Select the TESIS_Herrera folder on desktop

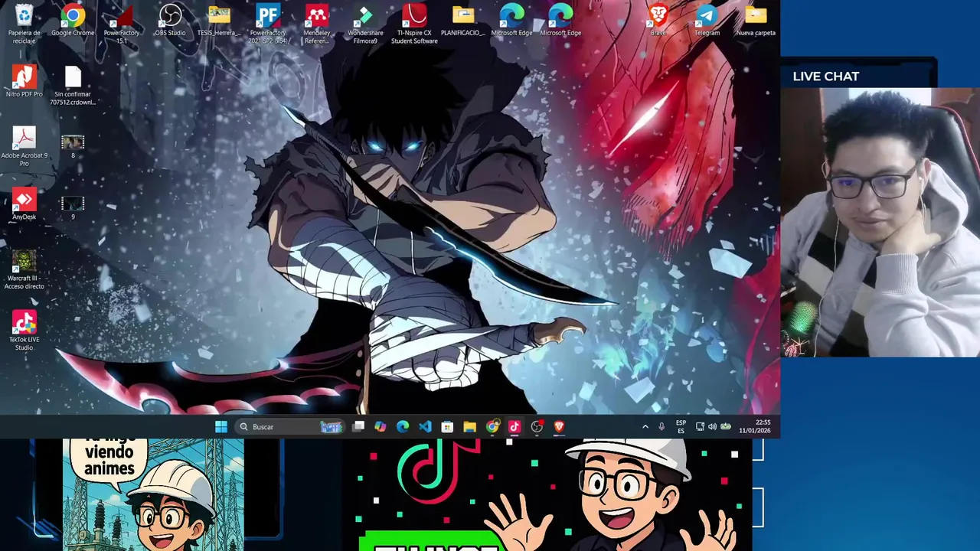coord(218,20)
